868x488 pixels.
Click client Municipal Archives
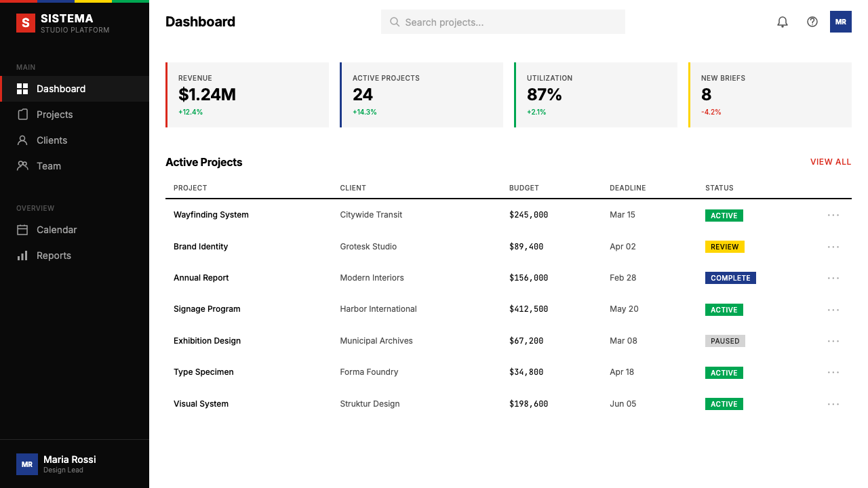376,341
